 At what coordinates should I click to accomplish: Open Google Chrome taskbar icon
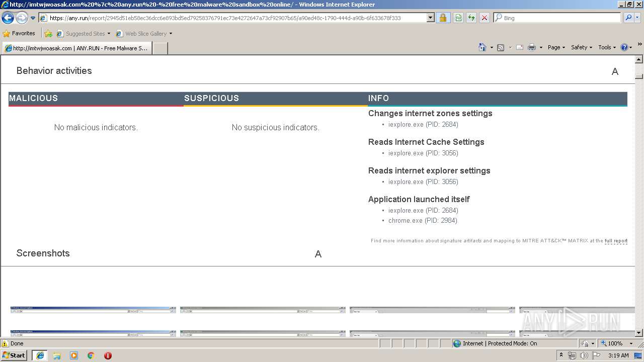(x=91, y=355)
